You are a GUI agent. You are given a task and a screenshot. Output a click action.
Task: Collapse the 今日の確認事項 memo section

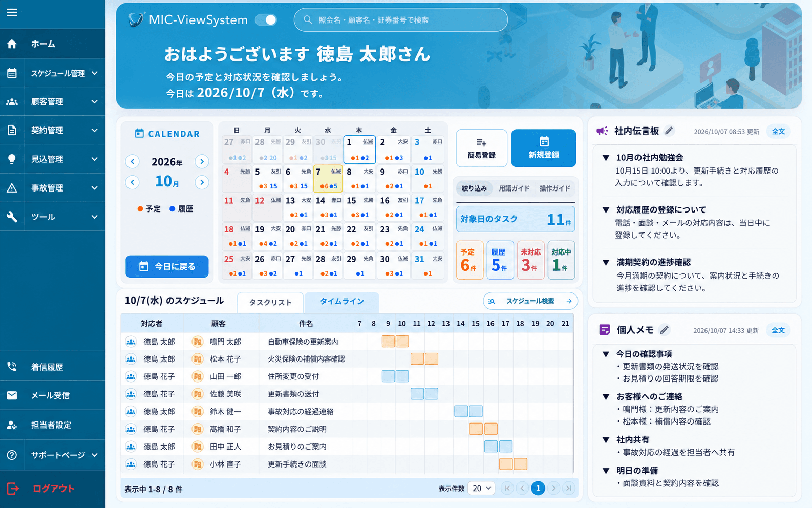point(606,354)
